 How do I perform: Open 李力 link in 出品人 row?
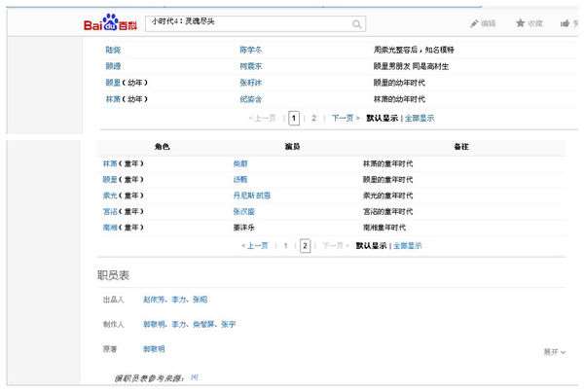178,300
